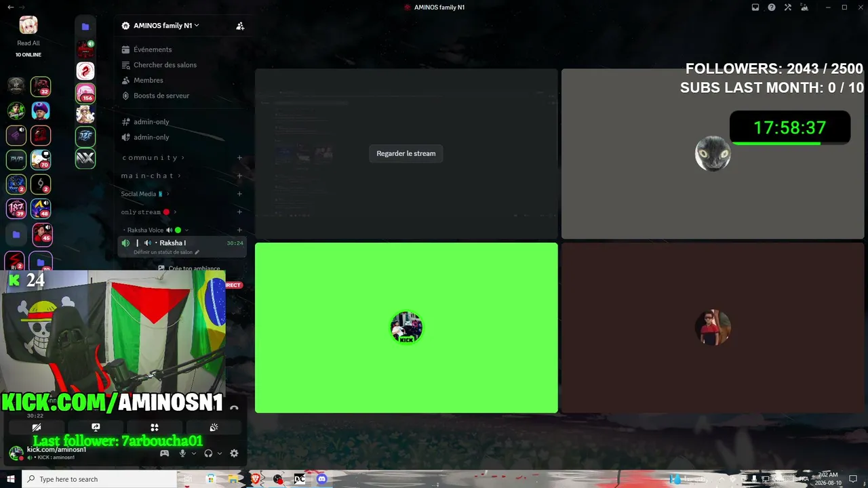Click the game controller icon in the user panel
Image resolution: width=868 pixels, height=488 pixels.
(x=164, y=453)
